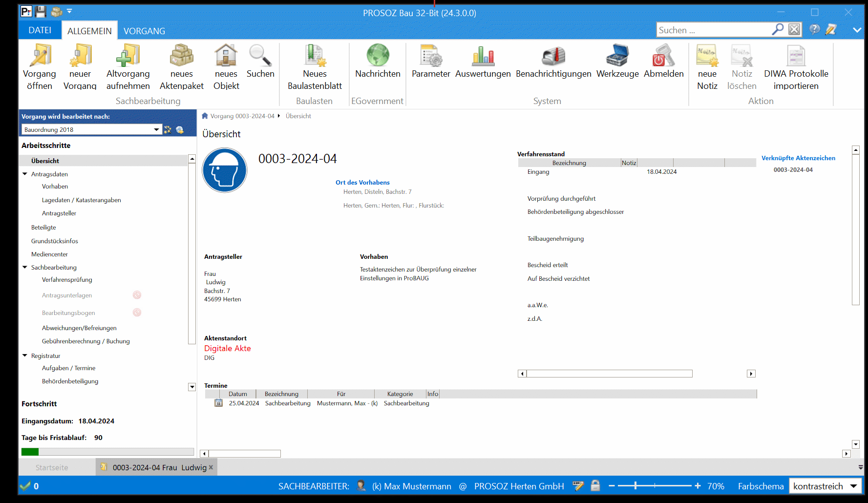868x503 pixels.
Task: Click the wand icon beside Bauordnung dropdown
Action: tap(168, 129)
